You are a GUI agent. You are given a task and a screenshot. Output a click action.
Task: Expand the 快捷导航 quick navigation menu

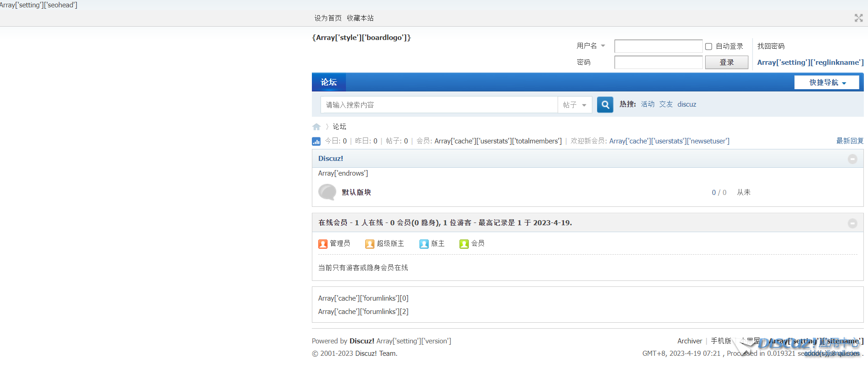click(x=827, y=82)
